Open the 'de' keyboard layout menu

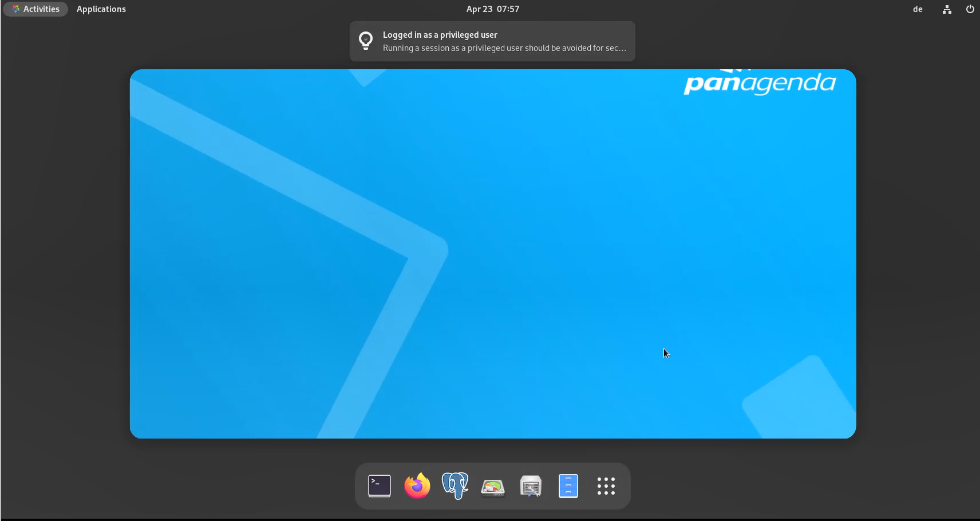[x=918, y=9]
